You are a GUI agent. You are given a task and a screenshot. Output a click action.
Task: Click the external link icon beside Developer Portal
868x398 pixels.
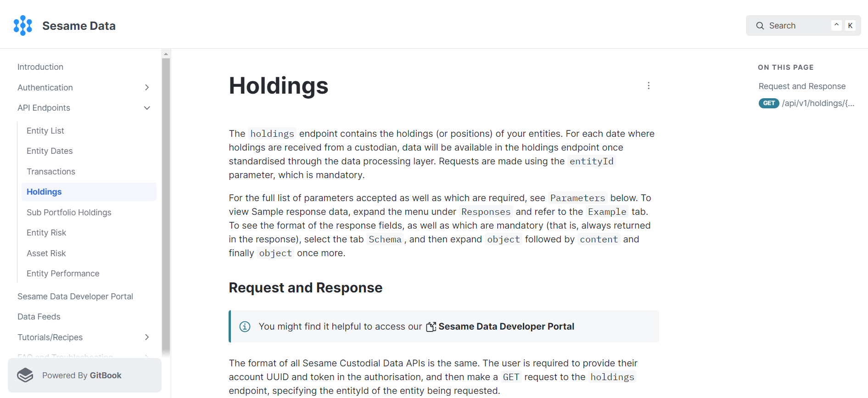click(x=431, y=326)
